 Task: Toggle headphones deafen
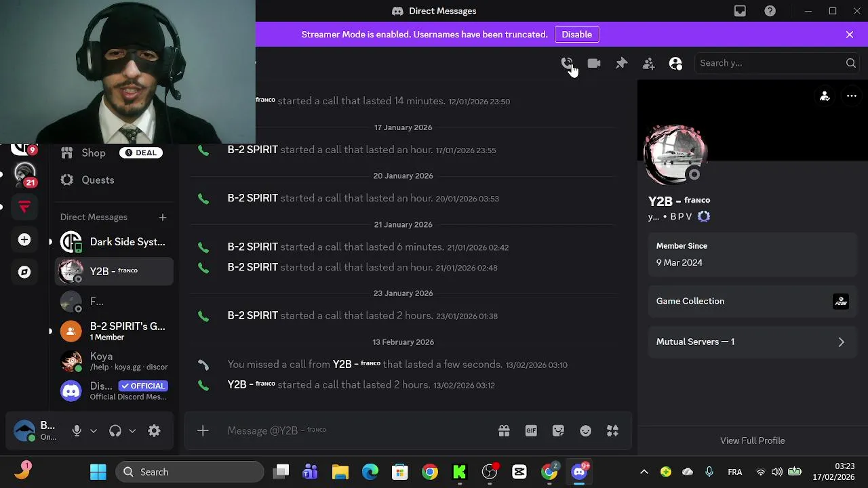[115, 430]
